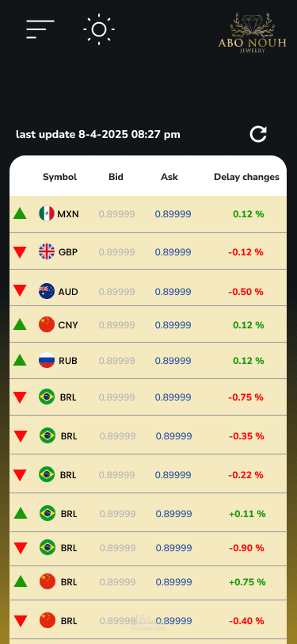Screen dimensions: 297x644
Task: Click the BRL row showing +0.11 %
Action: [148, 513]
